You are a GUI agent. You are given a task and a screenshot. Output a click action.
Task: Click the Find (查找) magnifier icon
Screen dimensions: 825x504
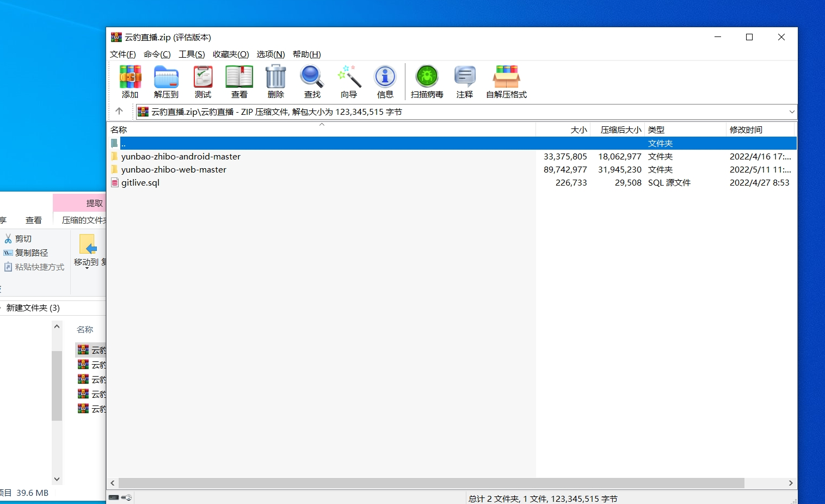pyautogui.click(x=312, y=77)
